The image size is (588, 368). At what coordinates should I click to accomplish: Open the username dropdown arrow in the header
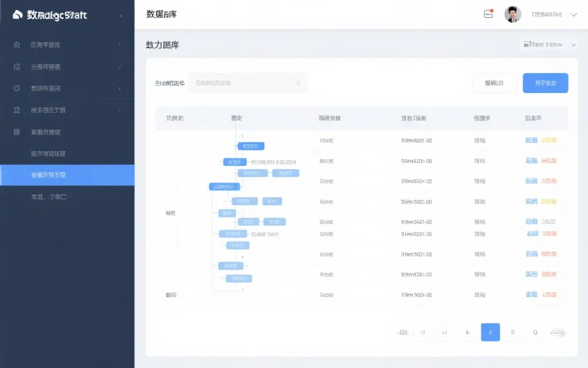573,15
